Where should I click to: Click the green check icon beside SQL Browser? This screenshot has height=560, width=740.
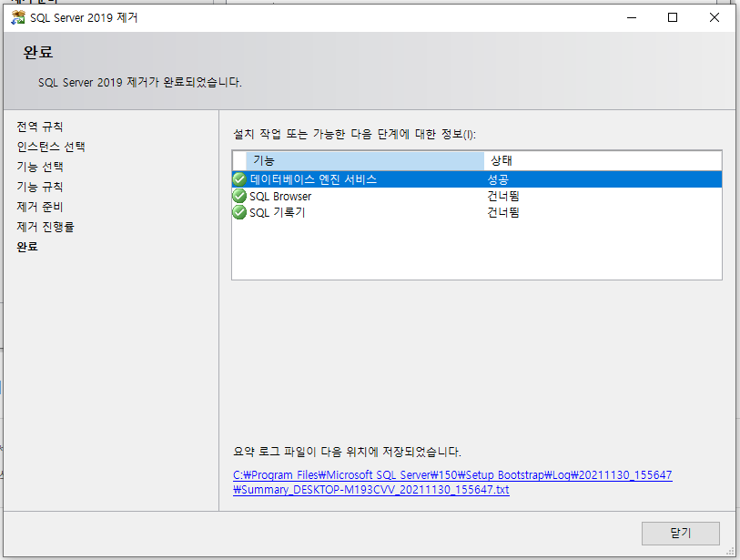coord(239,196)
